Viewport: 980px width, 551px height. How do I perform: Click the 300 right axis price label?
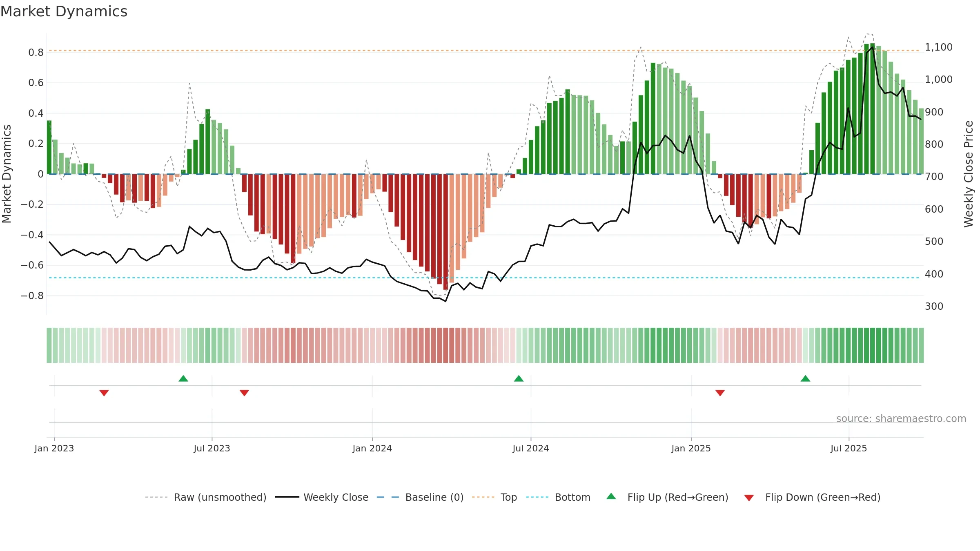tap(934, 306)
